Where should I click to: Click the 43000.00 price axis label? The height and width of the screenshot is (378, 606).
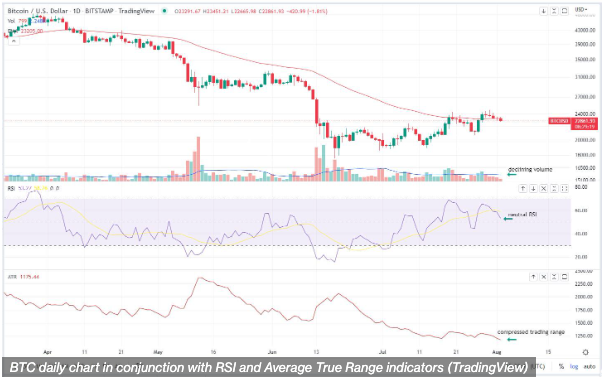584,30
